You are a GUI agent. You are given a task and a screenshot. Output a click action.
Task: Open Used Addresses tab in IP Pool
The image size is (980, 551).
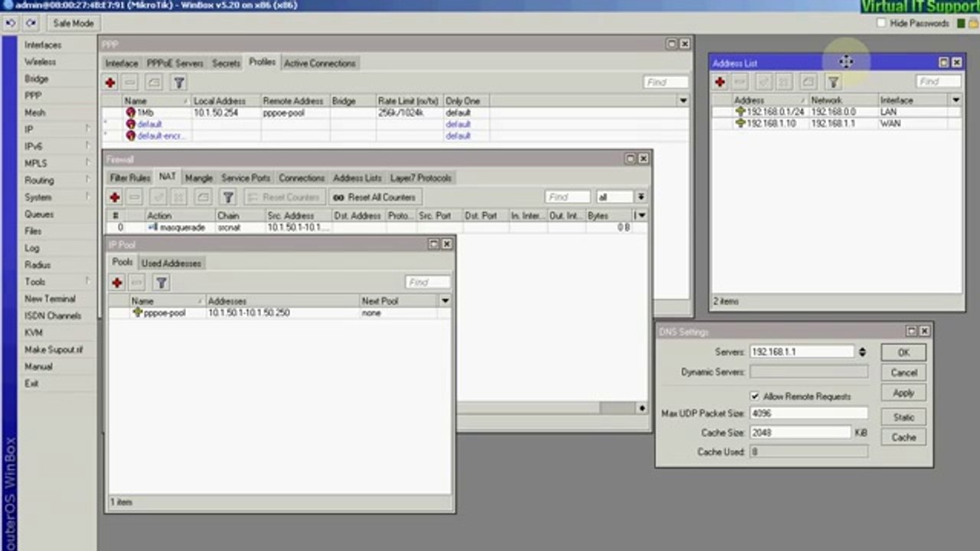[171, 263]
